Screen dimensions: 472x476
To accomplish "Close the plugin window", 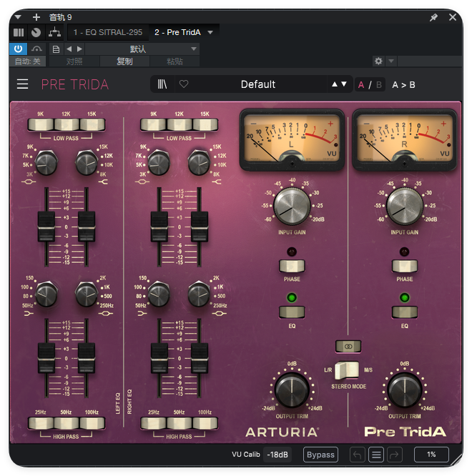I will 453,17.
